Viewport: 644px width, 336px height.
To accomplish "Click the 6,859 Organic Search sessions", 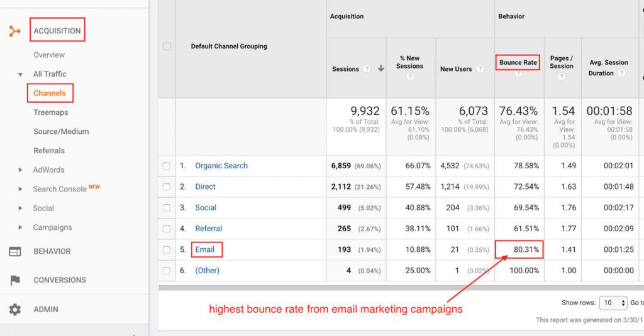I will [341, 166].
